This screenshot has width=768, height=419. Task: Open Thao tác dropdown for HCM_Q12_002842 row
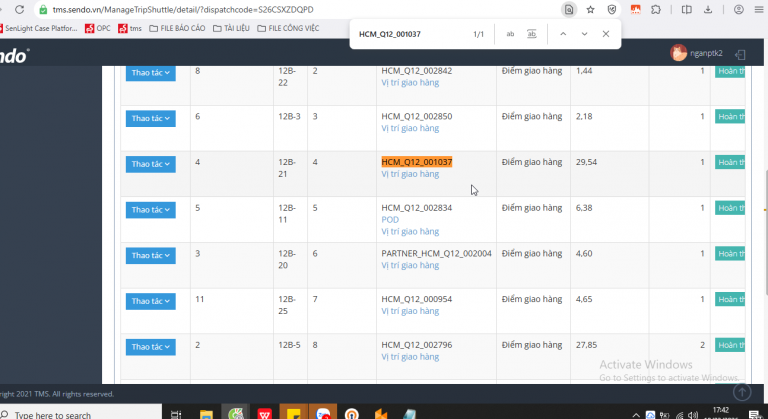[x=150, y=73]
